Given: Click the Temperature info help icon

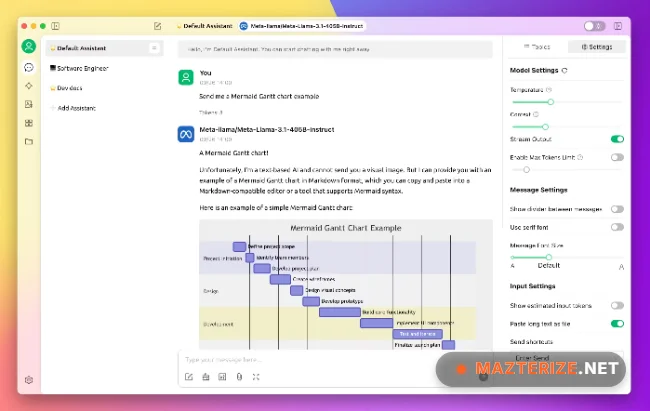Looking at the screenshot, I should (x=549, y=90).
